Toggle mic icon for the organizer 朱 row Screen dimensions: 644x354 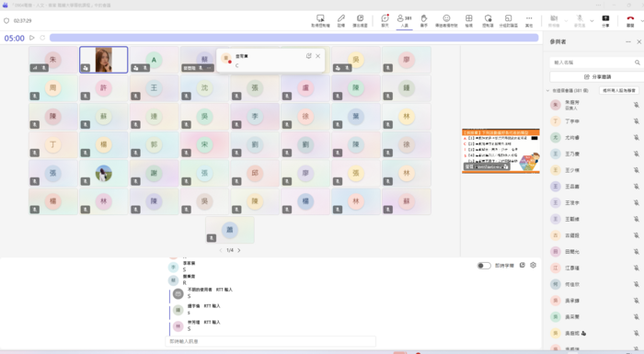coord(637,105)
